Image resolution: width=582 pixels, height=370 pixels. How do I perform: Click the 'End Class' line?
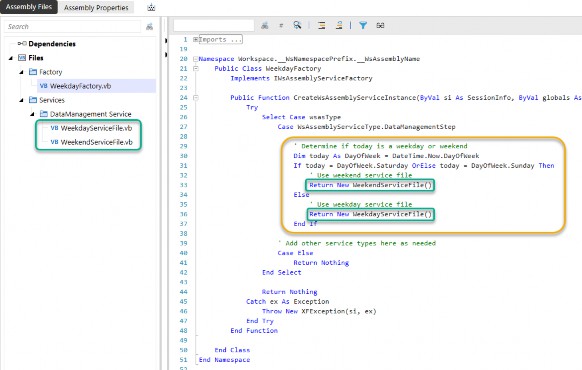[x=232, y=350]
